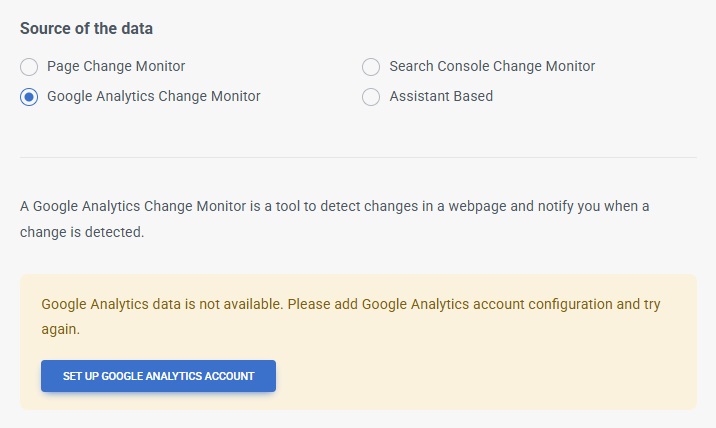
Task: Click the word "again." in the warning
Action: (x=60, y=328)
